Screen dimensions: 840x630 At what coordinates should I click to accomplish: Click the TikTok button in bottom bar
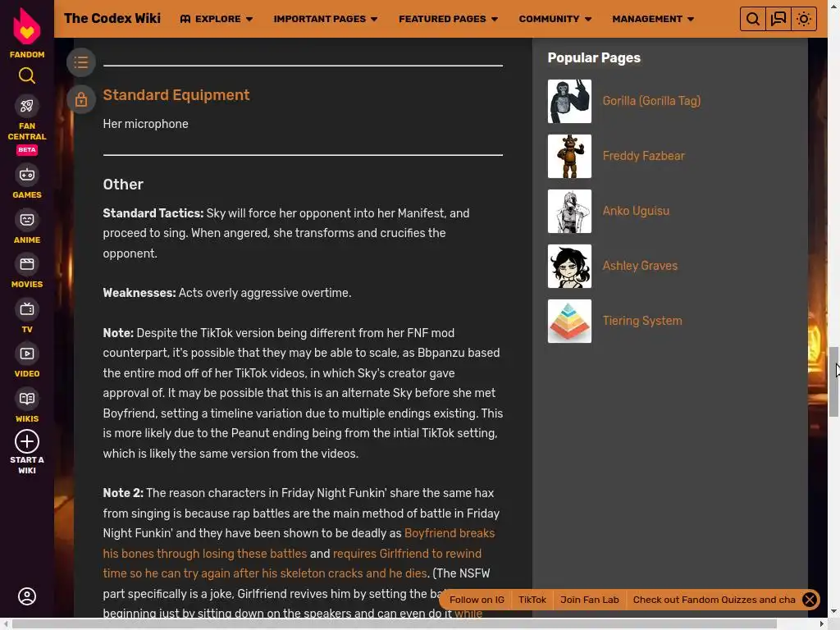(532, 600)
